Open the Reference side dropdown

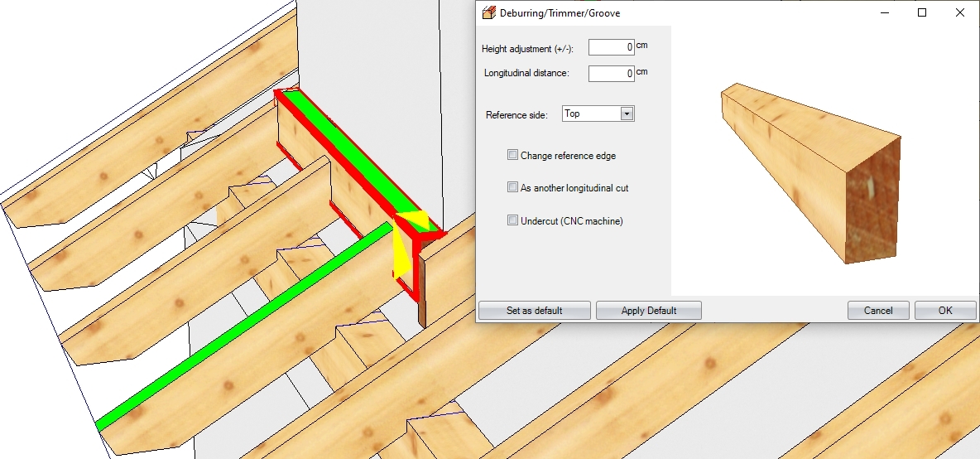point(627,114)
